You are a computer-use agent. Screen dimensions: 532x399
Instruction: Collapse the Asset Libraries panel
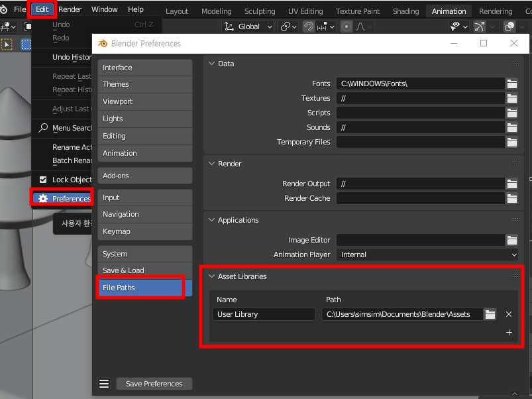click(212, 276)
